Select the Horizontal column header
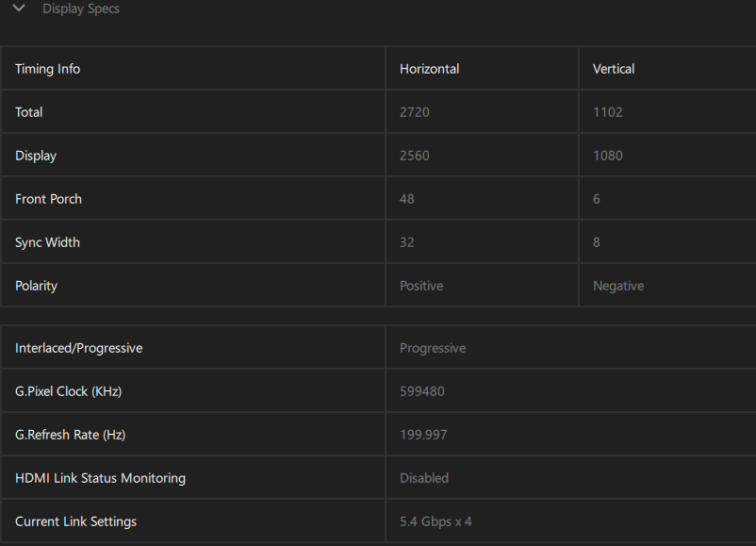This screenshot has width=756, height=546. (x=429, y=69)
